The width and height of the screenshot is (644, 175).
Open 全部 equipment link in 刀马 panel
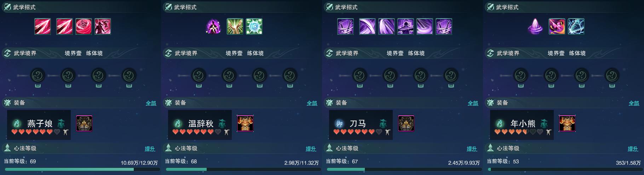473,103
